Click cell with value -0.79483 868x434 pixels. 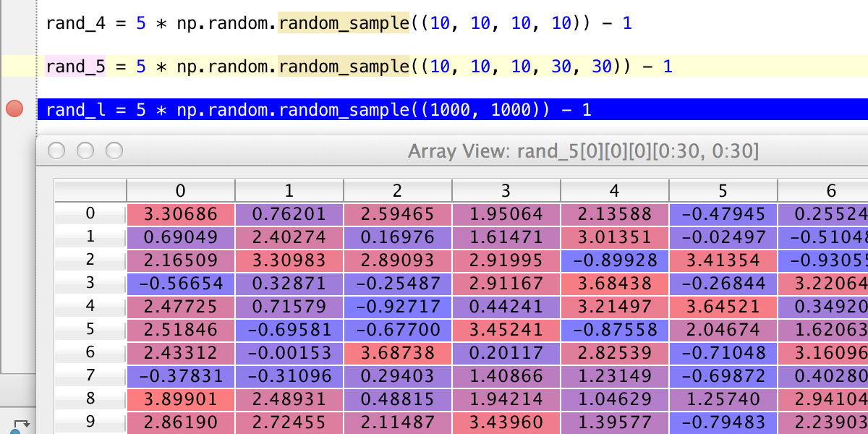723,422
